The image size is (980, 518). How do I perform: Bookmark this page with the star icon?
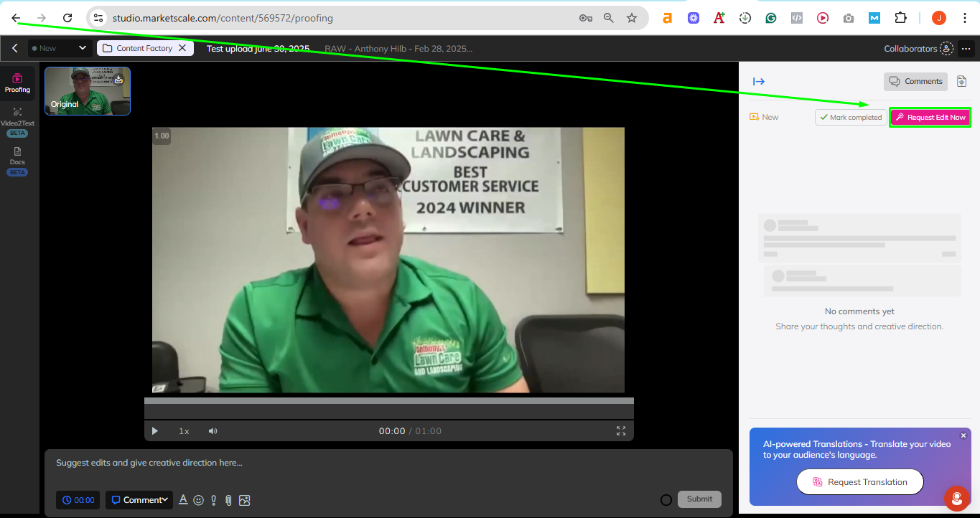tap(632, 18)
